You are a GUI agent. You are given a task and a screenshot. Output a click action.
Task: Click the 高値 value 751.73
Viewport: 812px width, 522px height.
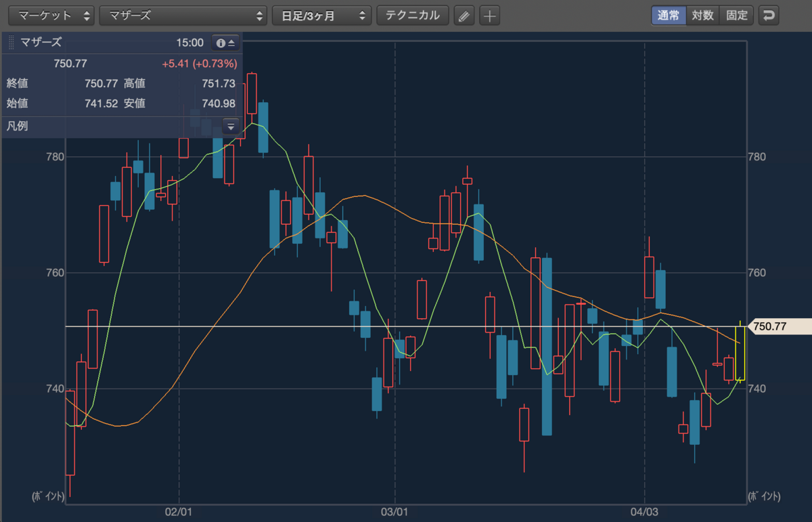(x=218, y=84)
